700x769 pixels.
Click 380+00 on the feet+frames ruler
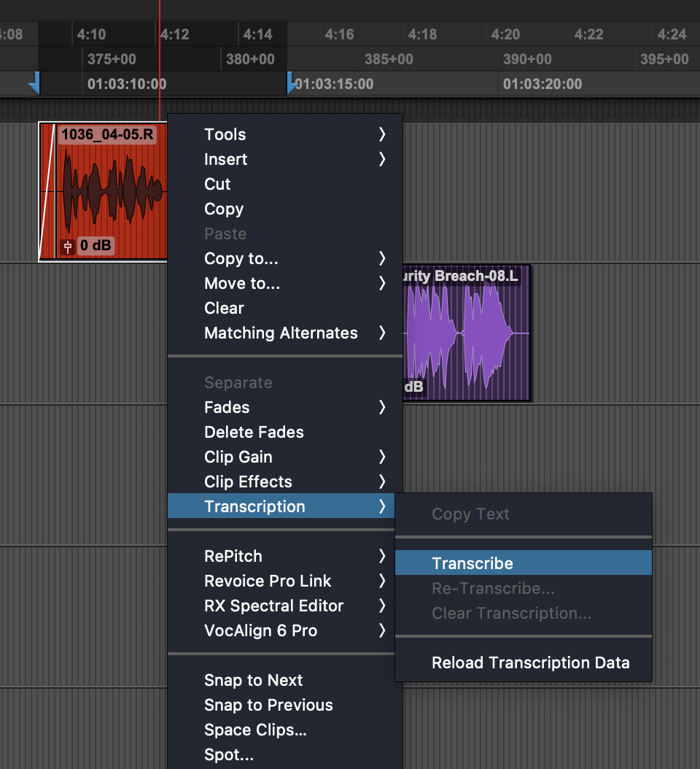(x=251, y=59)
